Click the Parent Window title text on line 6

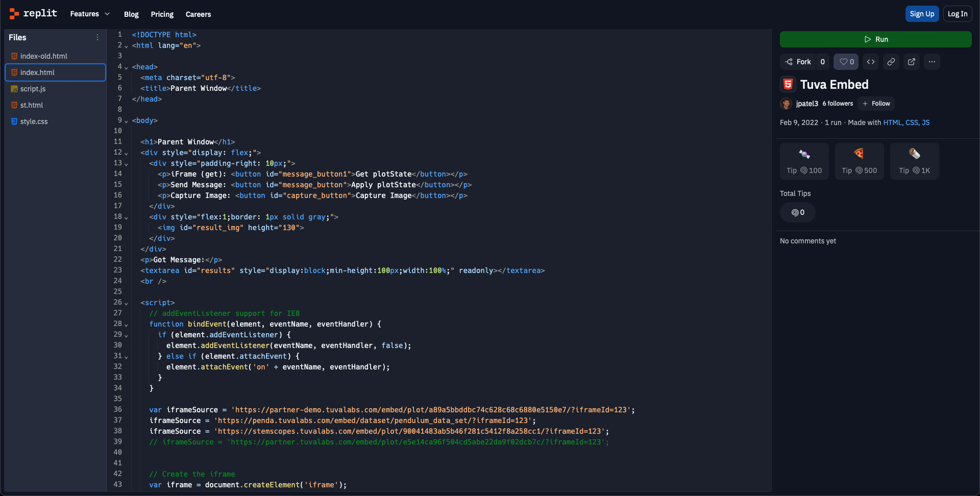(x=199, y=88)
